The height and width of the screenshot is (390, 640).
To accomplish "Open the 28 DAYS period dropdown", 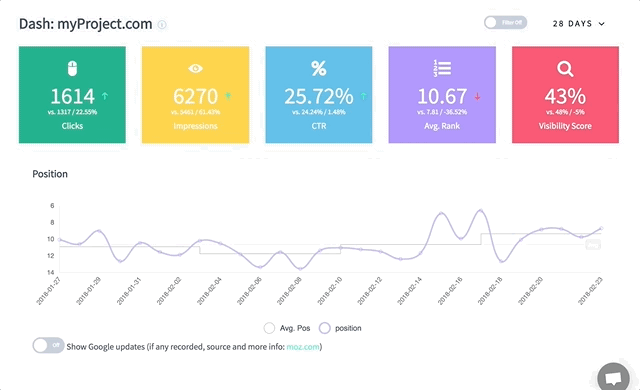I will tap(578, 24).
